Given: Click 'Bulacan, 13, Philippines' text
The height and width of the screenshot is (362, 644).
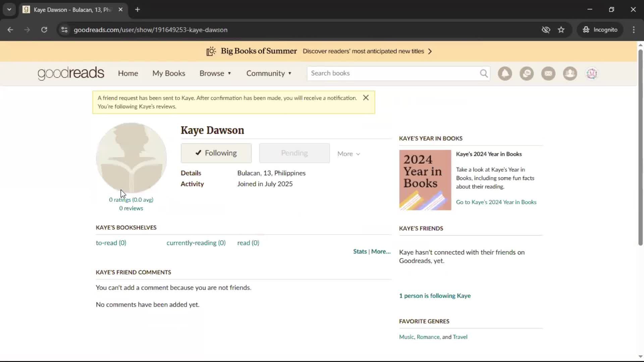Looking at the screenshot, I should coord(271,173).
